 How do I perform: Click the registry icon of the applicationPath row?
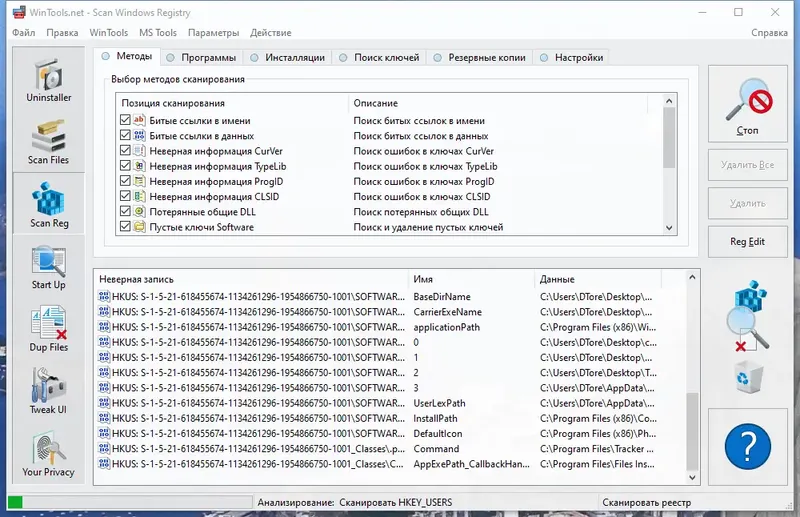[104, 327]
